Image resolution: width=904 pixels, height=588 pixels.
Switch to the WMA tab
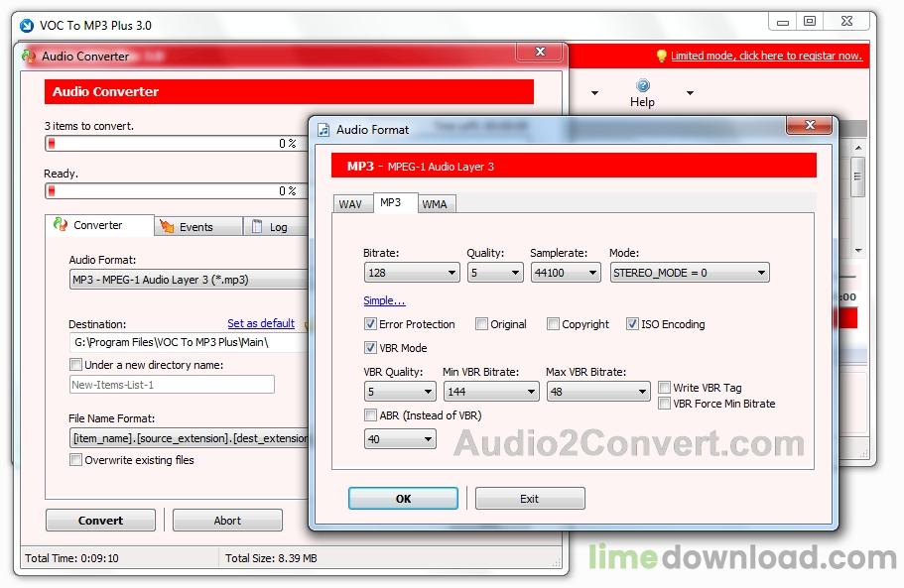pyautogui.click(x=436, y=203)
